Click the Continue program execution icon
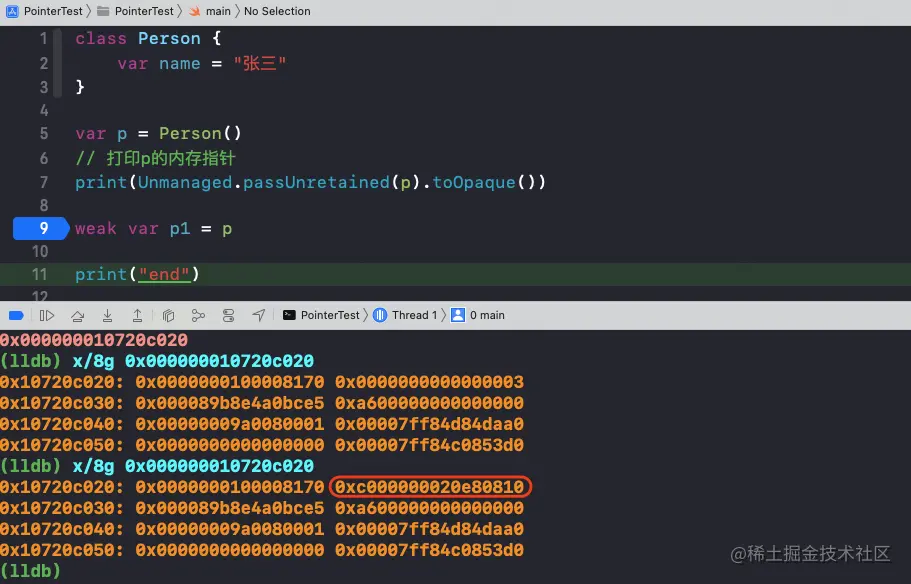The height and width of the screenshot is (584, 911). 46,316
